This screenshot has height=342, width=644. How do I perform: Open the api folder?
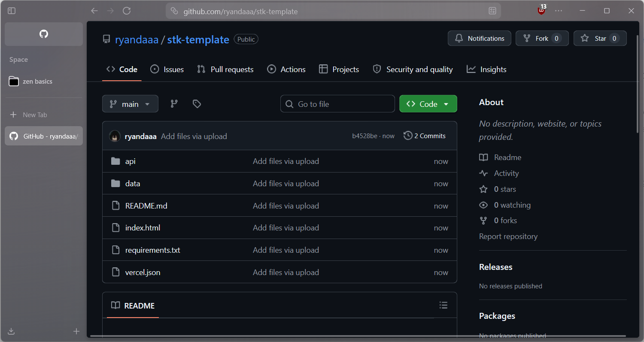tap(131, 161)
